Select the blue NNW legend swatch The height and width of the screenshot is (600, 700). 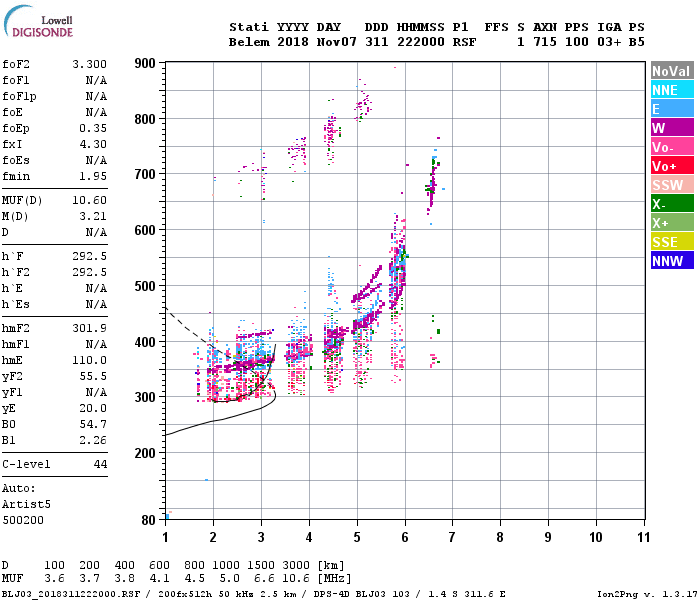pyautogui.click(x=672, y=261)
